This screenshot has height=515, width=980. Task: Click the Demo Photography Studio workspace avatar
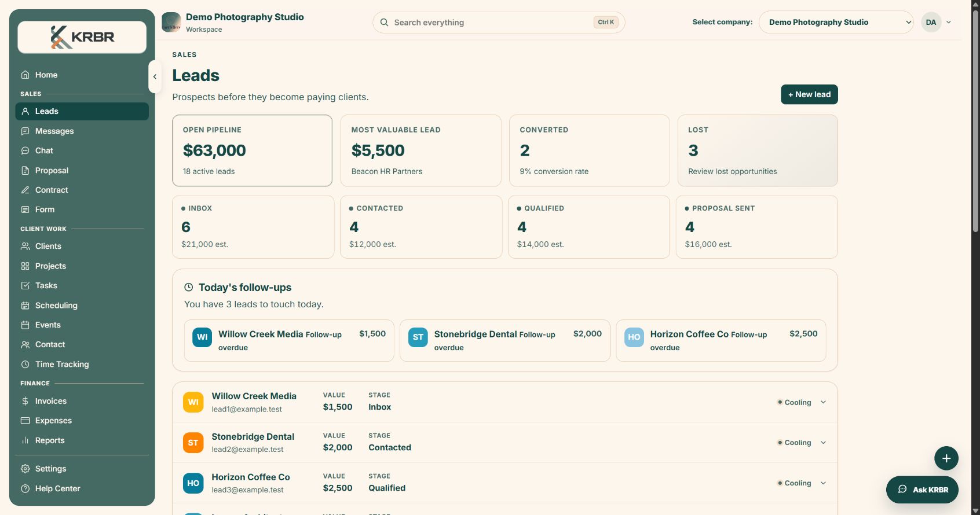coord(171,23)
